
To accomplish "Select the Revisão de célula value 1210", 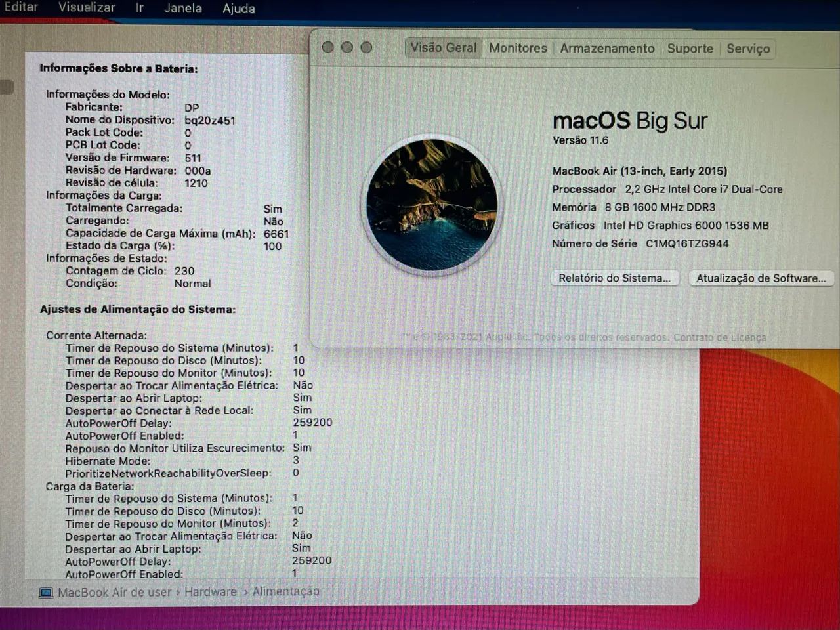I will pos(196,183).
